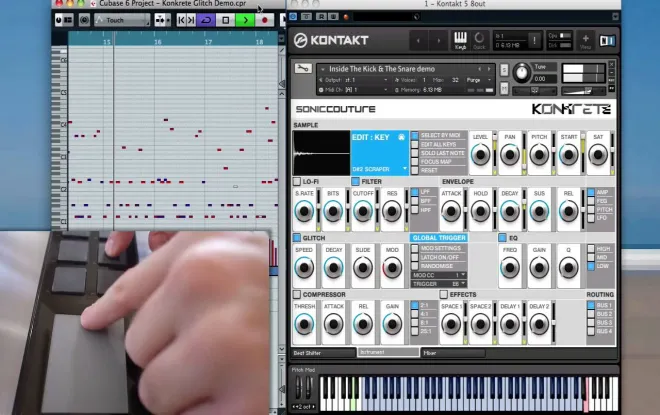Enable SOLO LAST NOTE checkbox
Screen dimensions: 660x415
pyautogui.click(x=415, y=153)
